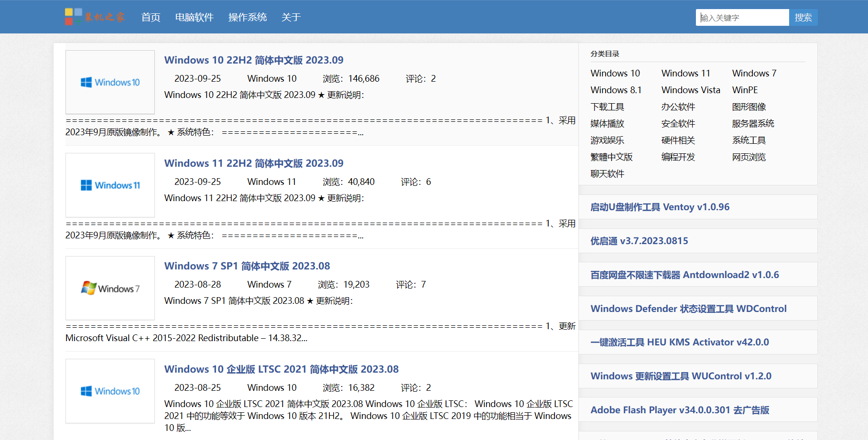Click Windows 11 category tag under 22H2 post

point(271,182)
